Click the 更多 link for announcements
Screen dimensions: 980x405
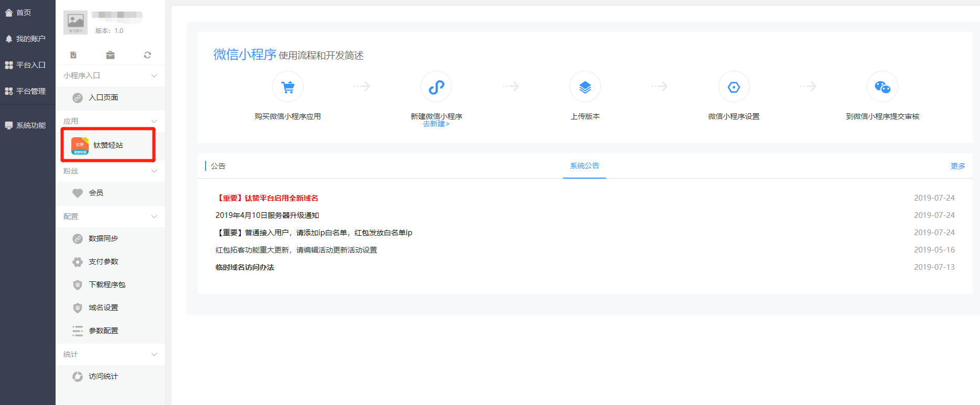tap(958, 166)
